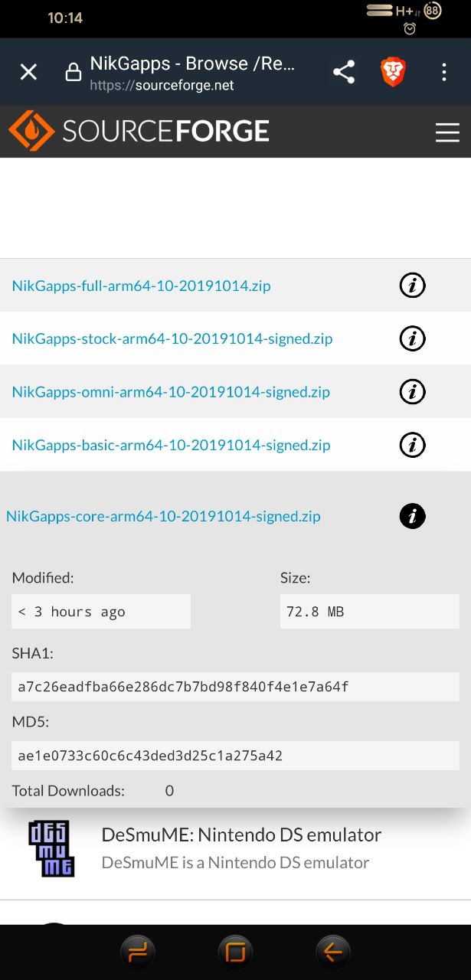Select the SHA1 hash field
This screenshot has height=980, width=471.
(235, 687)
